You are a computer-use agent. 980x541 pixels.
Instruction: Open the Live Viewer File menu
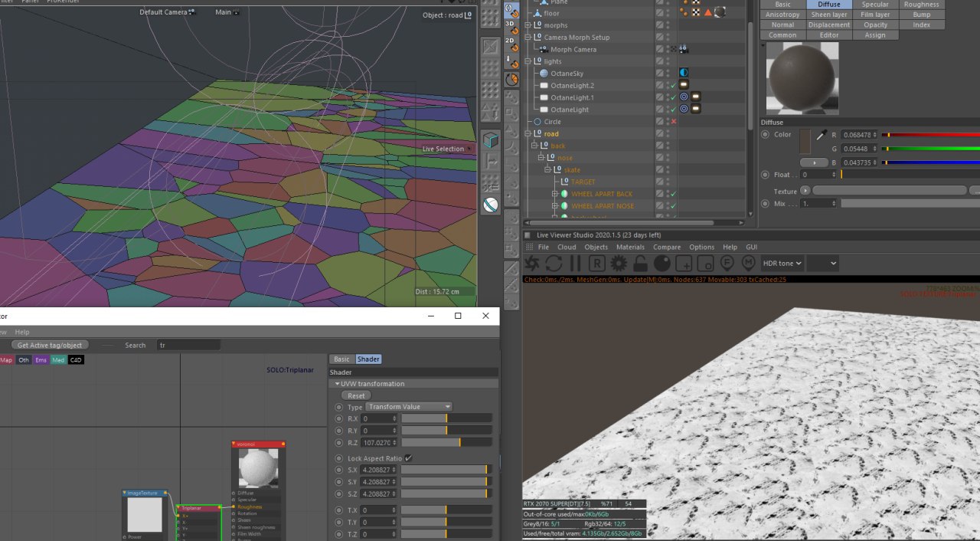[543, 247]
